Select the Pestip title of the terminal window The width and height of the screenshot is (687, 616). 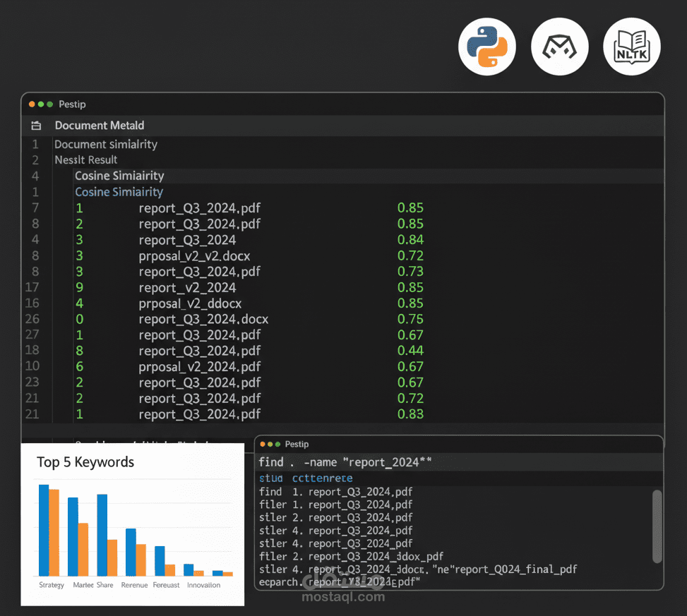[297, 444]
